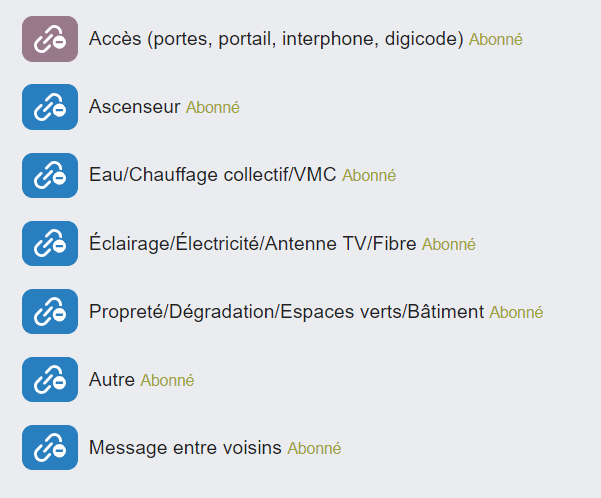Select the Message entre voisins label
Screen dimensions: 601x498
[x=185, y=448]
